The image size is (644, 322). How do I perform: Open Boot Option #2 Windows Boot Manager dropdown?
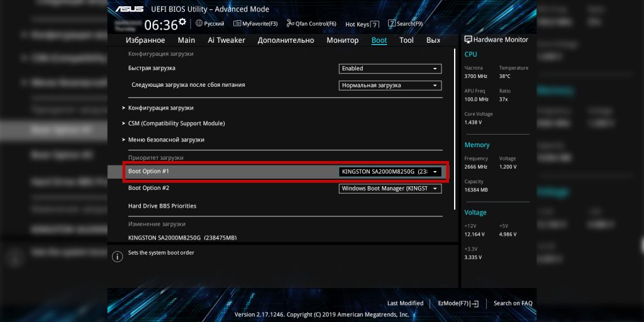click(x=390, y=189)
